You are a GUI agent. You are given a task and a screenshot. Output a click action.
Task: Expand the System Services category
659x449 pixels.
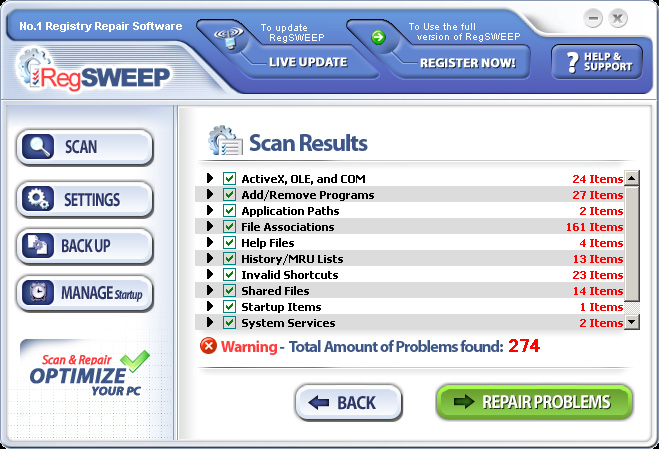tap(210, 322)
